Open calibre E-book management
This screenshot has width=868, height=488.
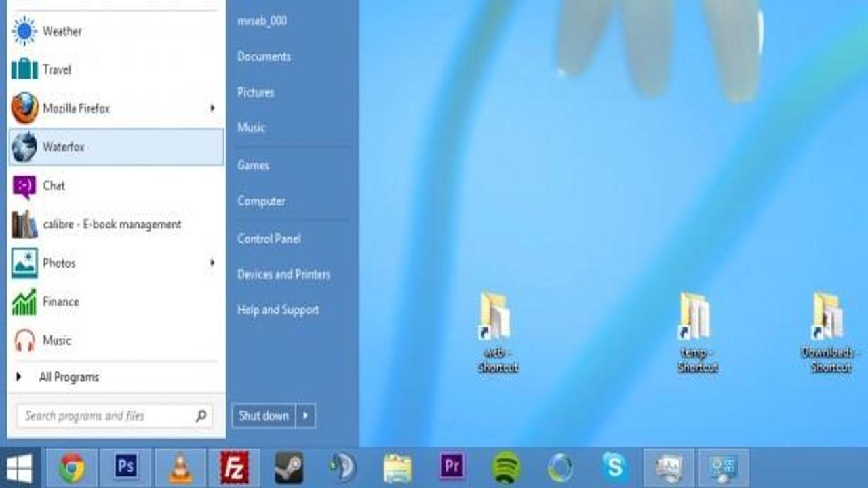117,224
